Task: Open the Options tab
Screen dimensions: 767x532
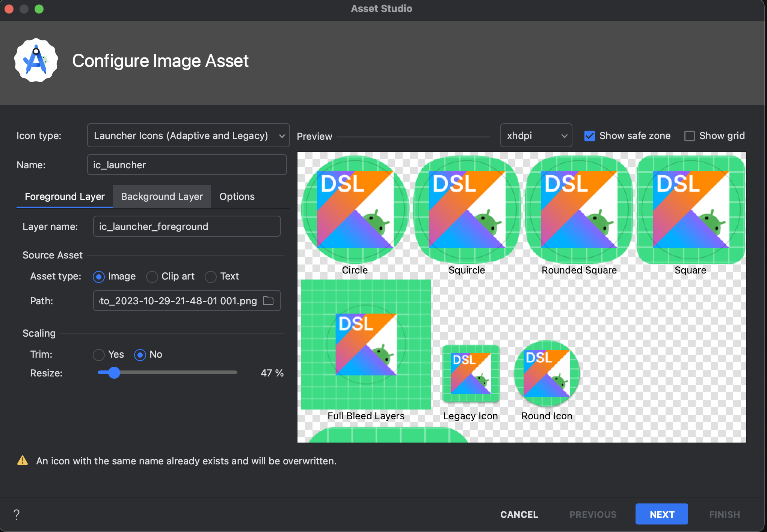Action: 237,196
